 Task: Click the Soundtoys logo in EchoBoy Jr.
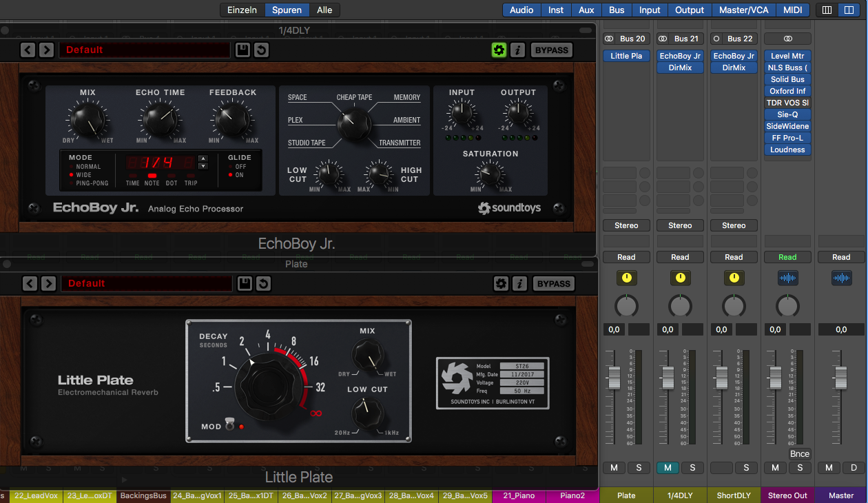coord(510,207)
